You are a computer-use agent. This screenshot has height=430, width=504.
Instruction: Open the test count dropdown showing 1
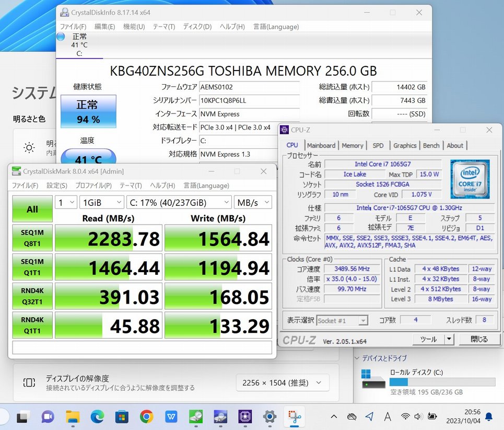tap(66, 203)
